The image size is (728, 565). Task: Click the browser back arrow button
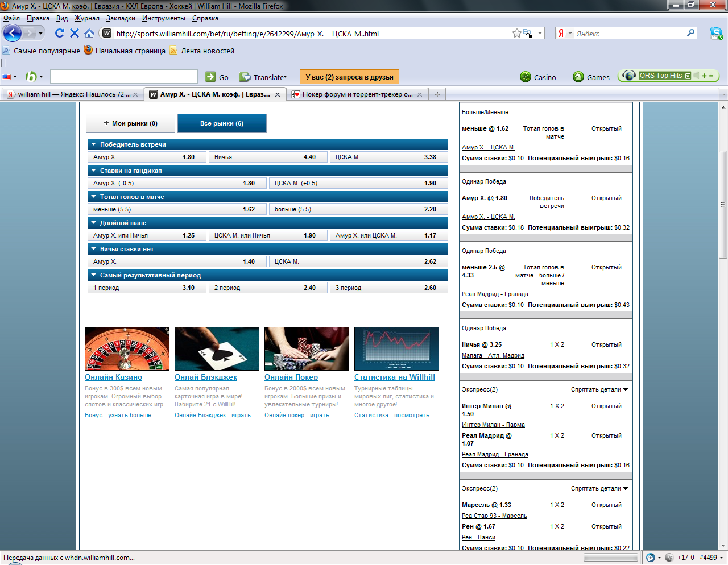tap(13, 33)
